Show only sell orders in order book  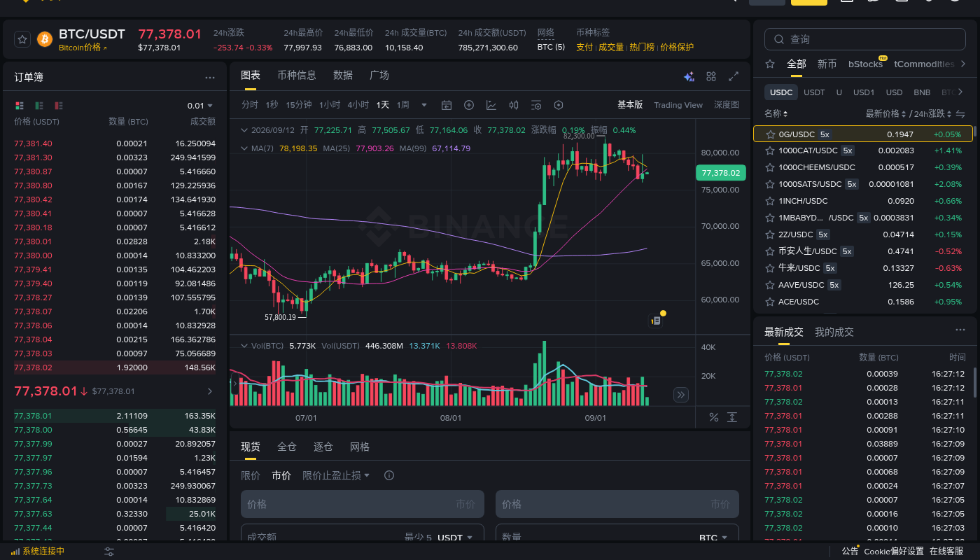click(59, 106)
